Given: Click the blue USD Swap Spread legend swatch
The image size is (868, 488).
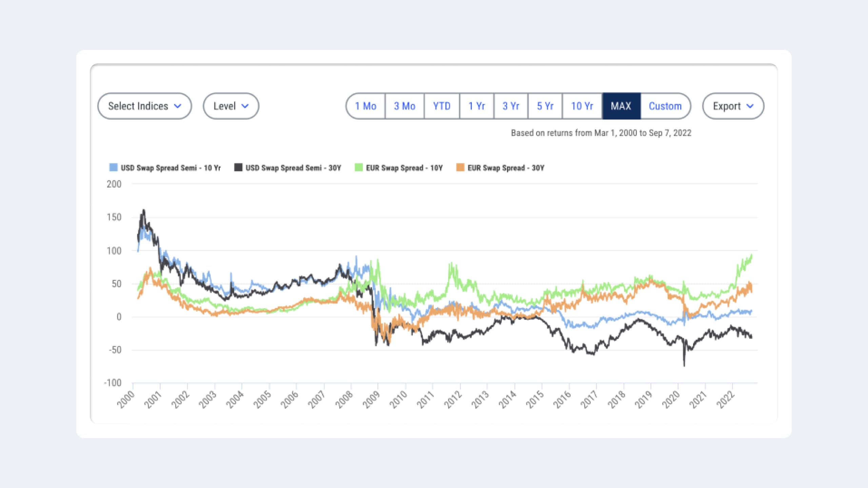Looking at the screenshot, I should (113, 167).
